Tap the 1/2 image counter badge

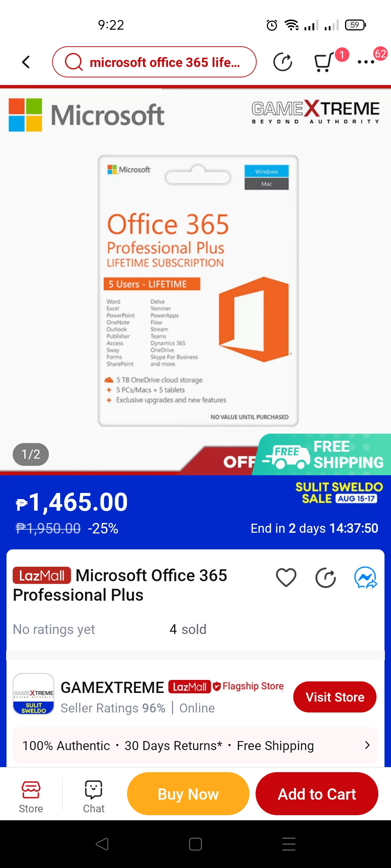coord(31,454)
